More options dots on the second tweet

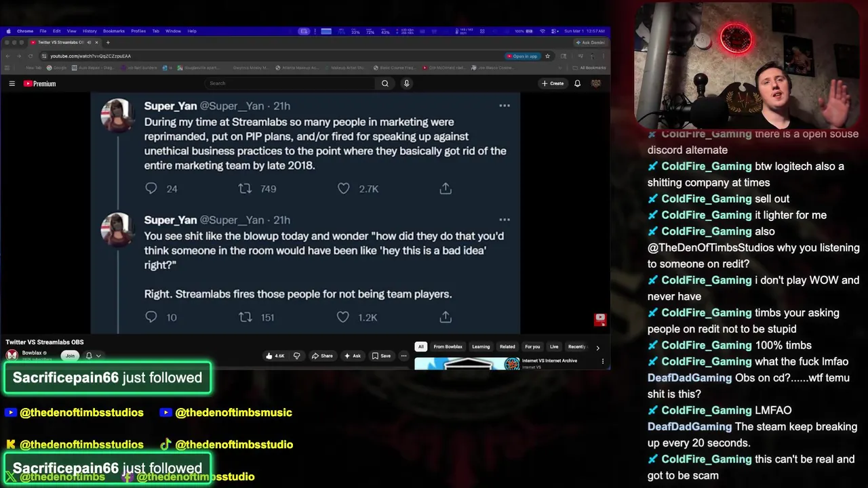(505, 220)
